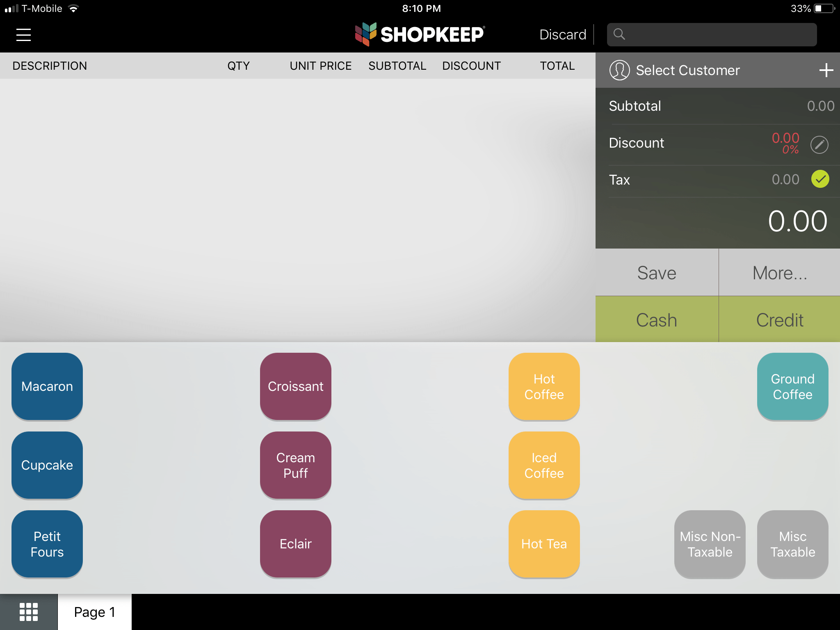Tap the T-Mobile signal bars icon
Image resolution: width=840 pixels, height=630 pixels.
tap(11, 9)
